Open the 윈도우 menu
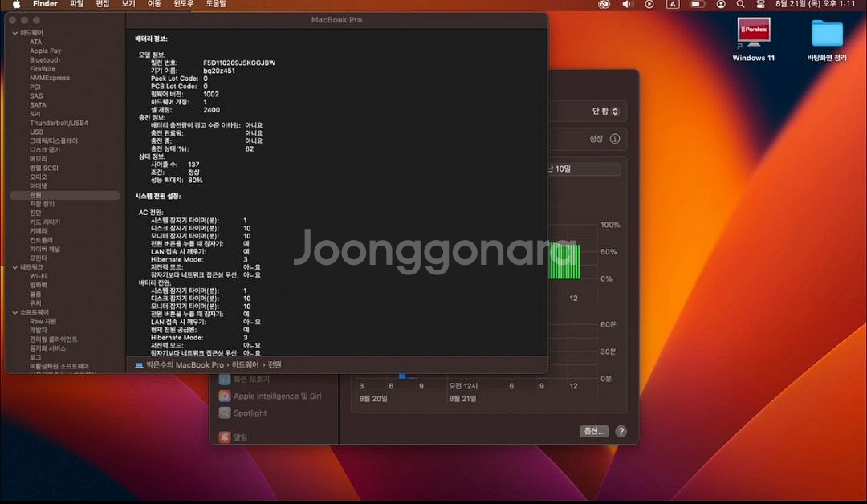Screen dimensions: 867x504 (x=184, y=4)
